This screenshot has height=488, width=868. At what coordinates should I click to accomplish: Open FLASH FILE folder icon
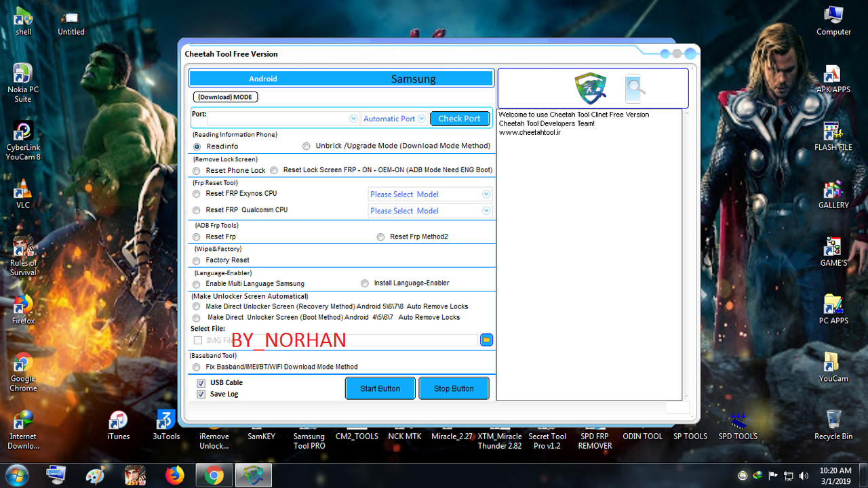tap(833, 136)
